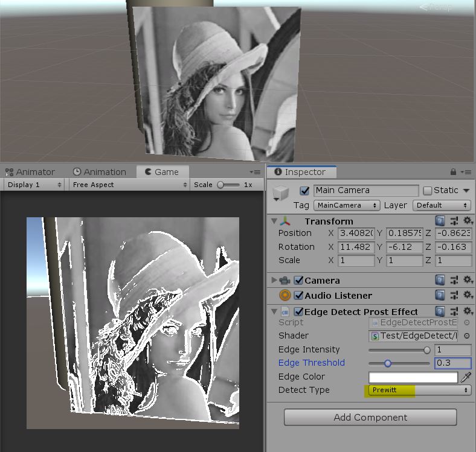Click the Shader Test/EdgeDetect field
Screen dimensions: 476x452
(413, 336)
